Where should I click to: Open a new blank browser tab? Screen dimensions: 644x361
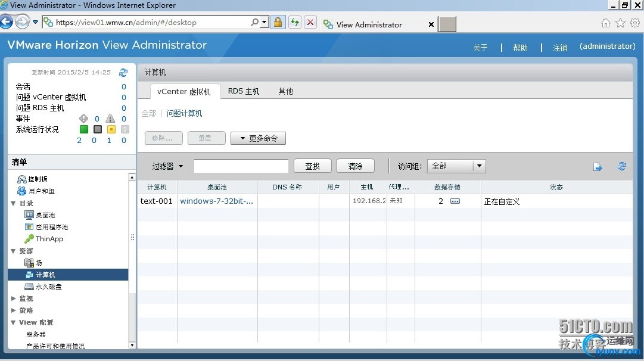click(447, 24)
